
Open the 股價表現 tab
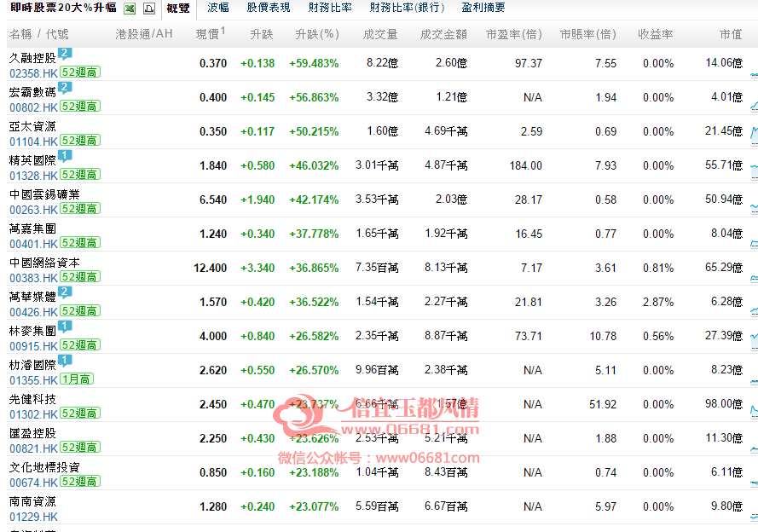click(269, 8)
